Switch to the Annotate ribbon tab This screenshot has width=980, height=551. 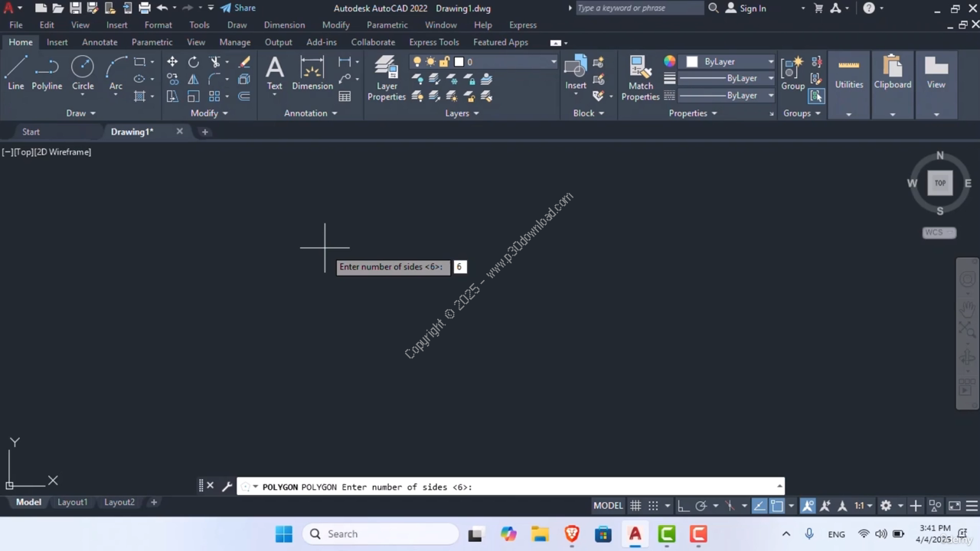(100, 42)
